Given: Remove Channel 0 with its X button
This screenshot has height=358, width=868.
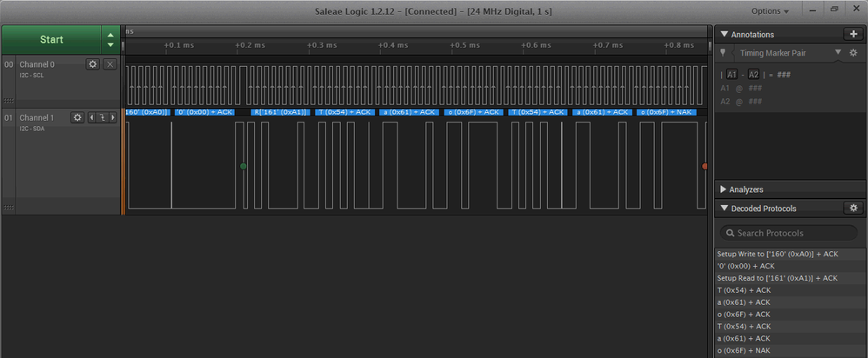Looking at the screenshot, I should pyautogui.click(x=110, y=64).
